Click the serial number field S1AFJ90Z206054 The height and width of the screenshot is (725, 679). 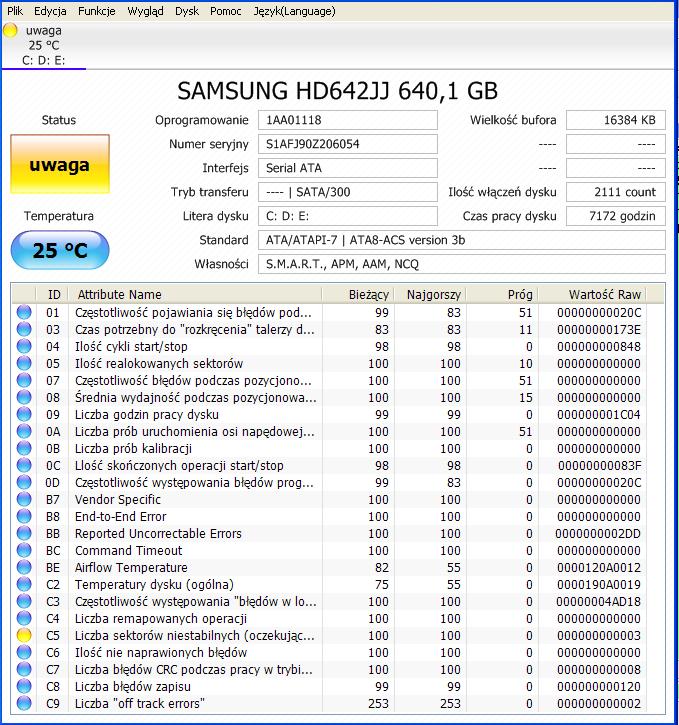348,144
